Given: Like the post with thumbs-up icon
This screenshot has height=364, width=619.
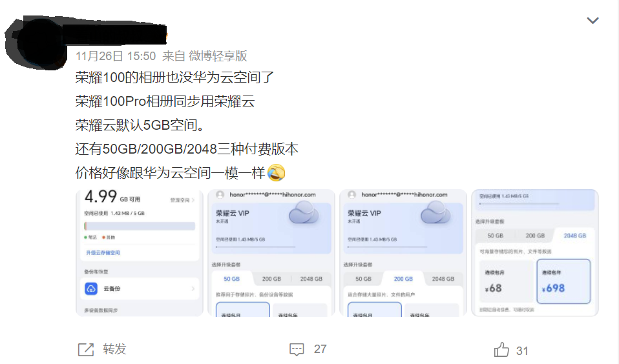Looking at the screenshot, I should pyautogui.click(x=501, y=350).
